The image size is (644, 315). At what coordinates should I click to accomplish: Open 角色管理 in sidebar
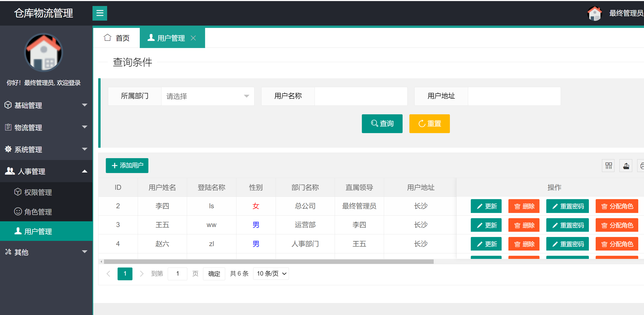click(46, 212)
